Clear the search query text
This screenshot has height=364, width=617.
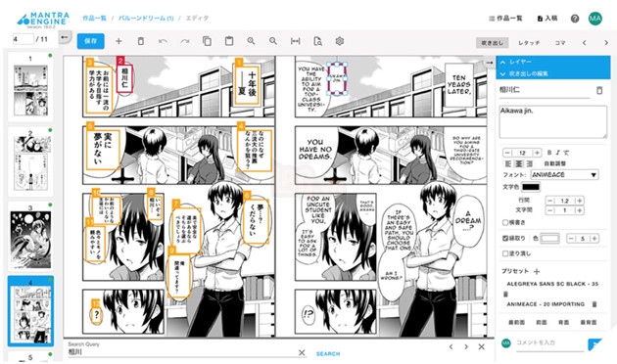coord(302,352)
